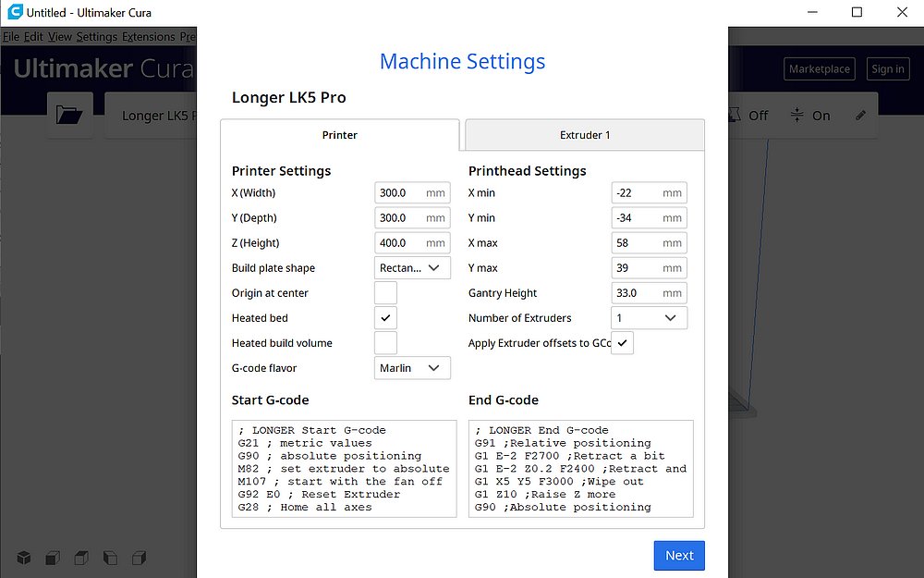Click the Y min input field
This screenshot has height=578, width=924.
coord(649,217)
